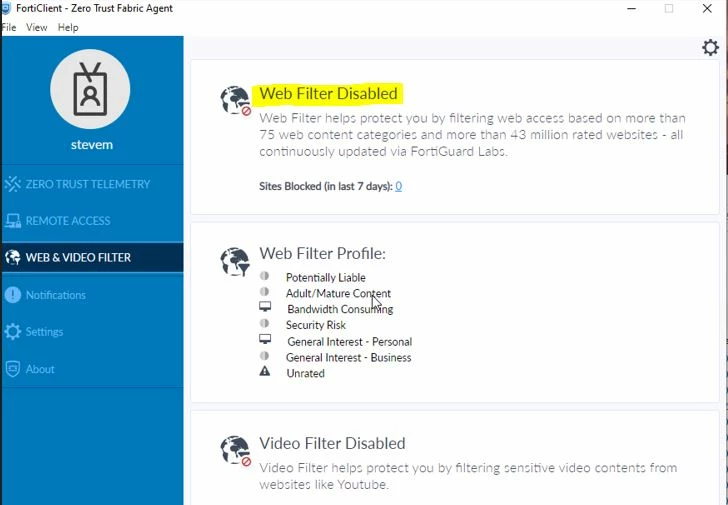Go to Zero Trust Telemetry tab
The height and width of the screenshot is (505, 728).
point(92,184)
